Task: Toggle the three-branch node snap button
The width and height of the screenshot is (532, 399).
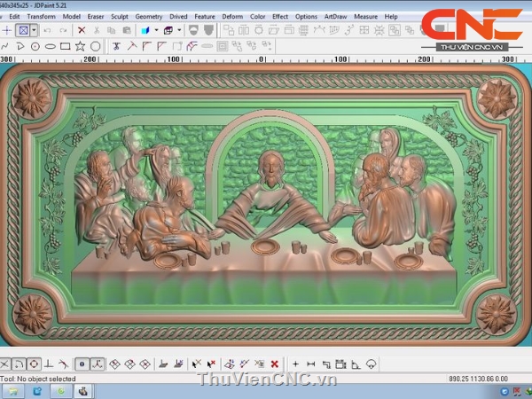Action: click(x=98, y=364)
